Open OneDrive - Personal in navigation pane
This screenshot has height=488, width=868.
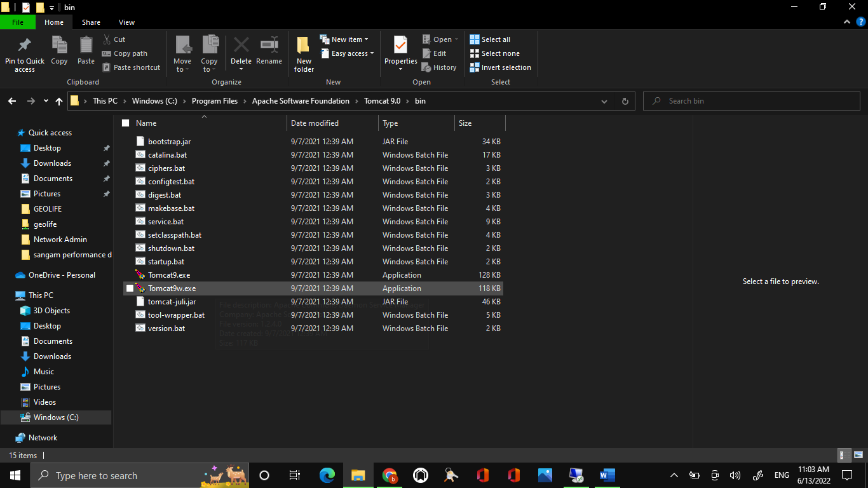[x=62, y=275]
